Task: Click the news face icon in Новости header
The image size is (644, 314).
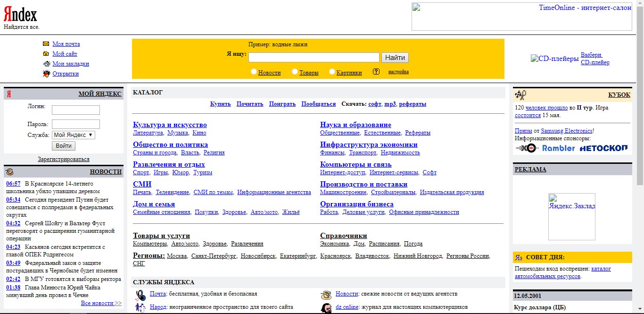Action: coord(10,172)
